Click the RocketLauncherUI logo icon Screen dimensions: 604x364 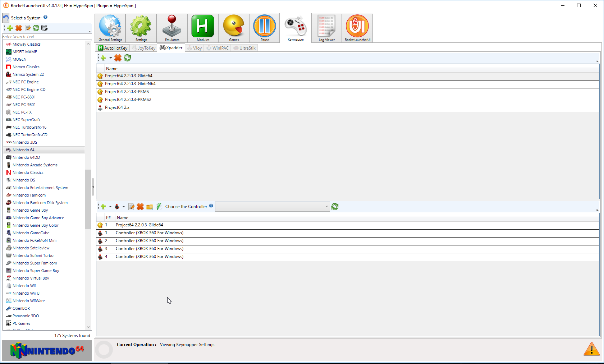pyautogui.click(x=357, y=28)
